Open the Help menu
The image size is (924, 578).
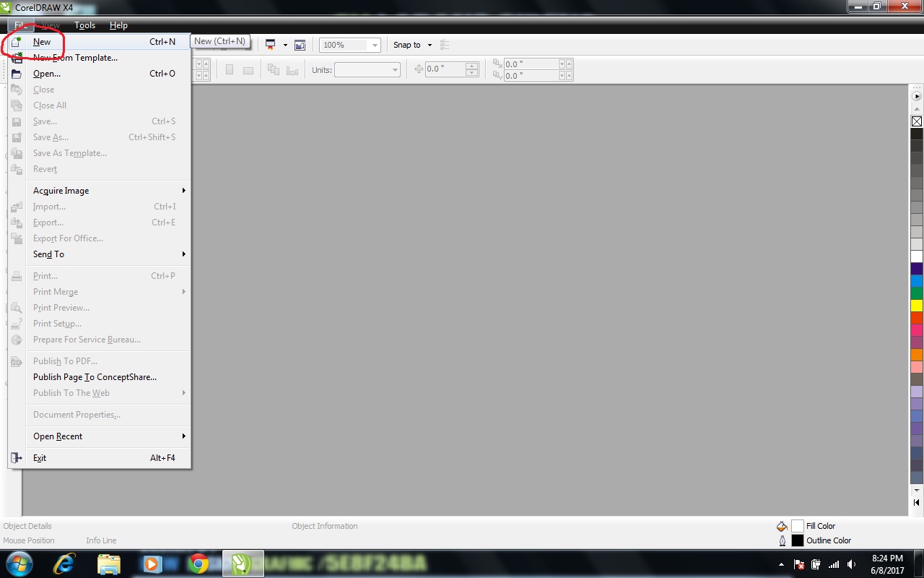click(x=118, y=25)
